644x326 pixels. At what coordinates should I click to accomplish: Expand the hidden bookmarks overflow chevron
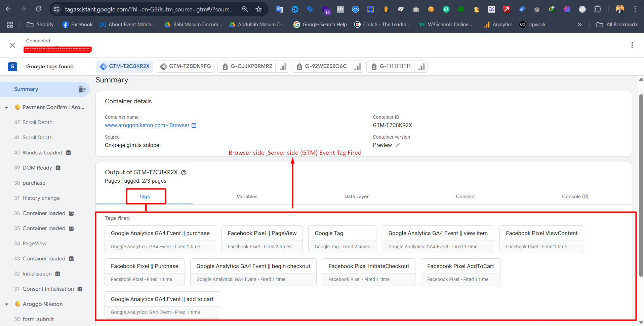[x=579, y=25]
